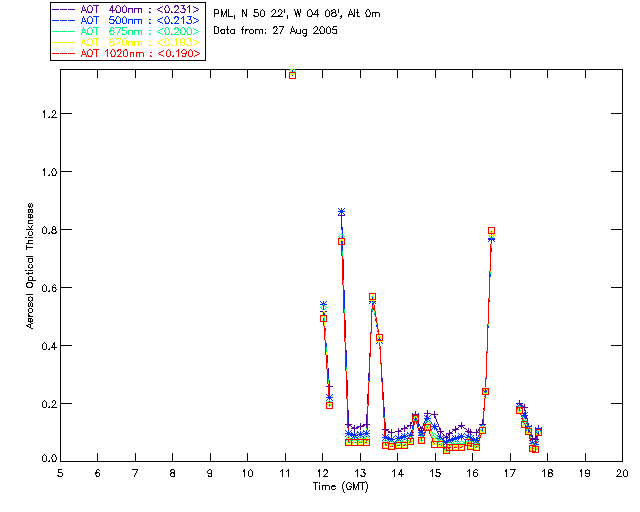The height and width of the screenshot is (512, 640).
Task: Click the 1.2 y-axis tick label
Action: click(49, 114)
